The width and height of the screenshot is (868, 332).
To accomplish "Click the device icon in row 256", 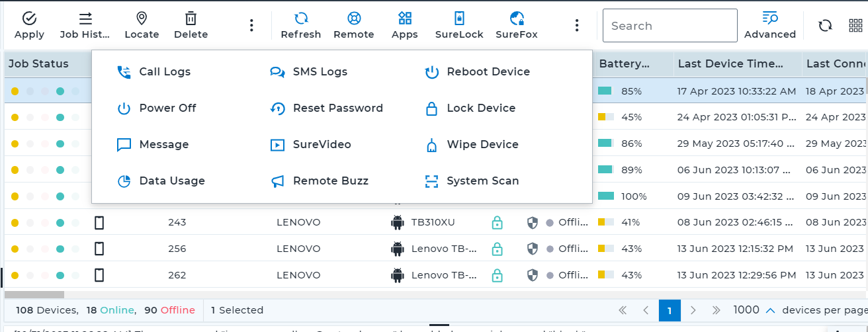I will click(x=99, y=249).
